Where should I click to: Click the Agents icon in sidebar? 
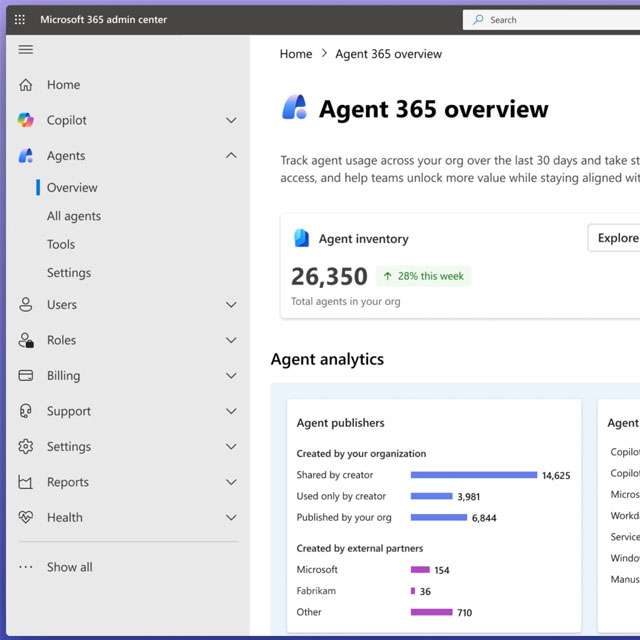click(x=26, y=156)
